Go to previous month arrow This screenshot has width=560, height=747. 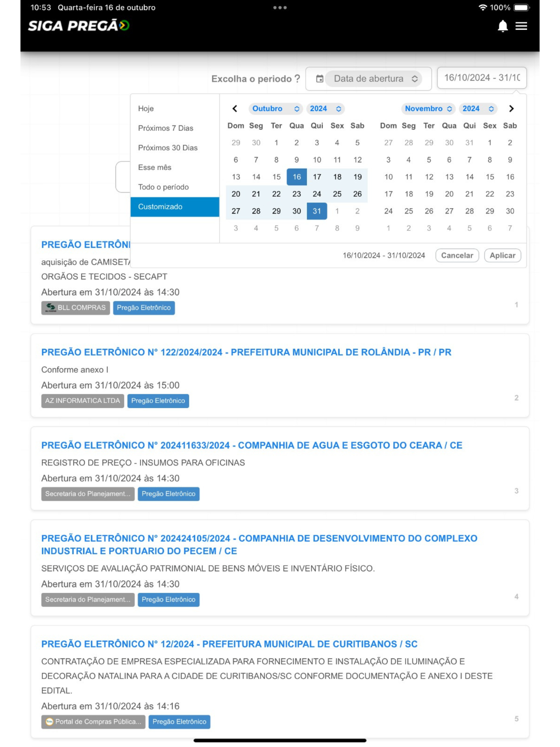235,109
